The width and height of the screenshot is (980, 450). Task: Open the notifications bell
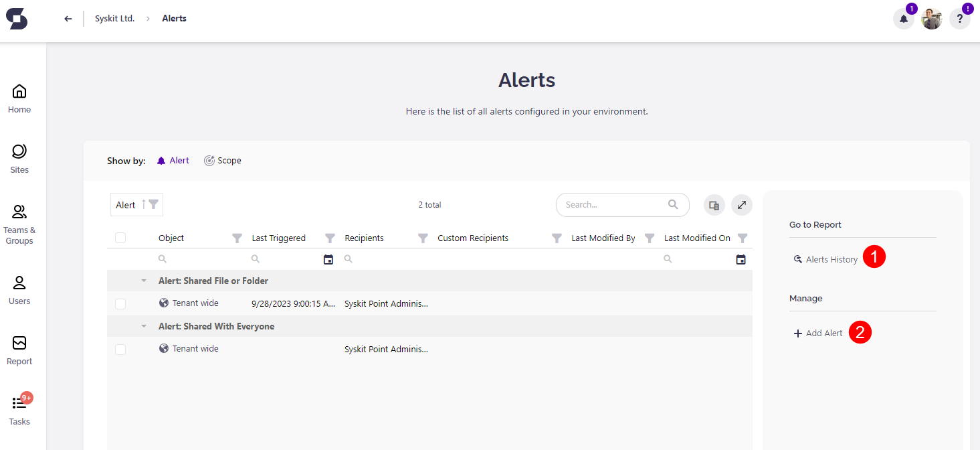coord(903,18)
